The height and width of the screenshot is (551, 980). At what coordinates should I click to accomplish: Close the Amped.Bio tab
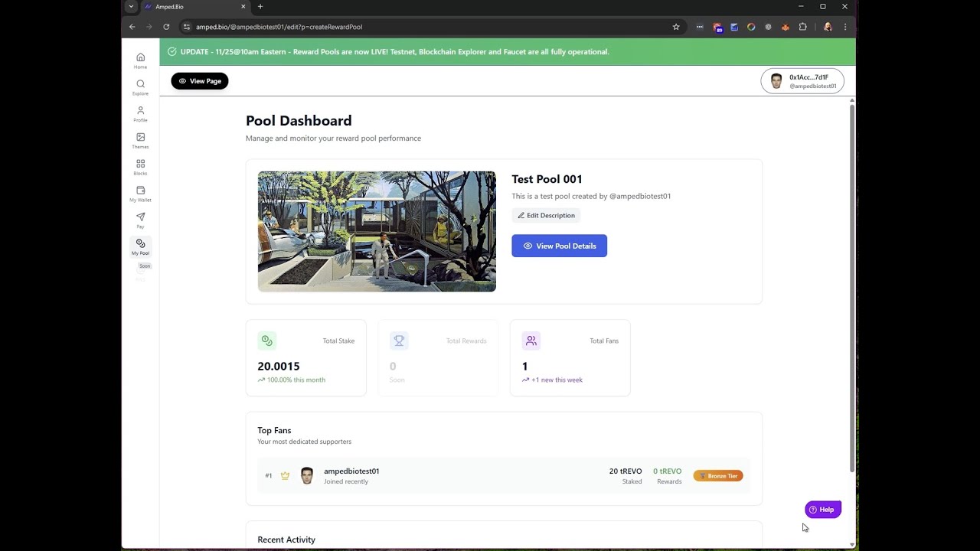(x=243, y=7)
